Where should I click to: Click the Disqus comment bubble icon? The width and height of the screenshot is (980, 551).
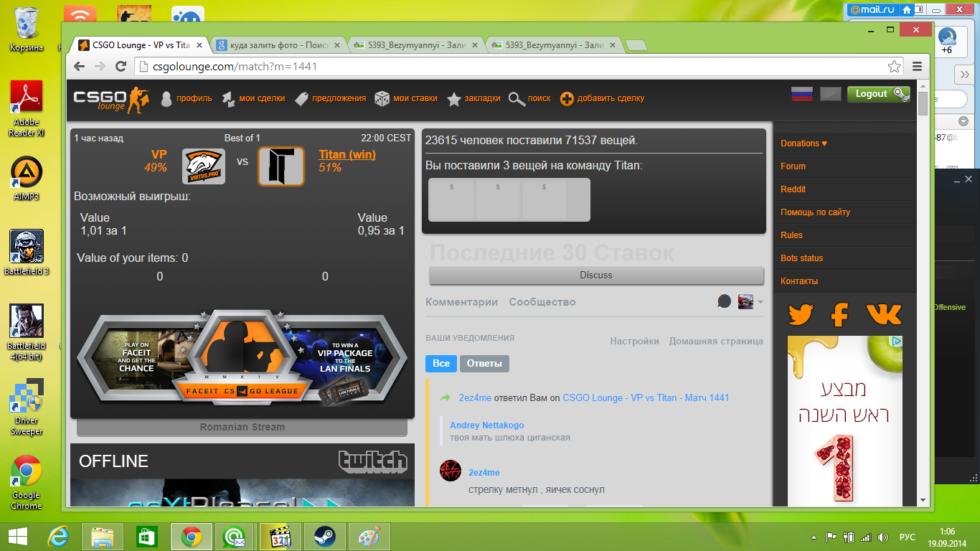(724, 302)
